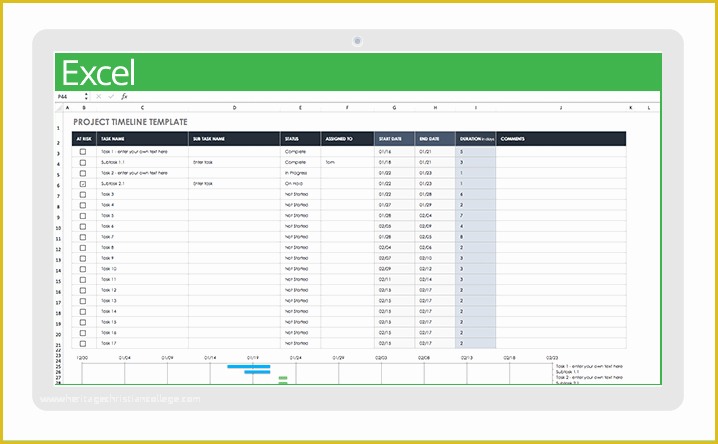Select the 'On Hold' status cell
This screenshot has height=444, width=718.
click(300, 184)
